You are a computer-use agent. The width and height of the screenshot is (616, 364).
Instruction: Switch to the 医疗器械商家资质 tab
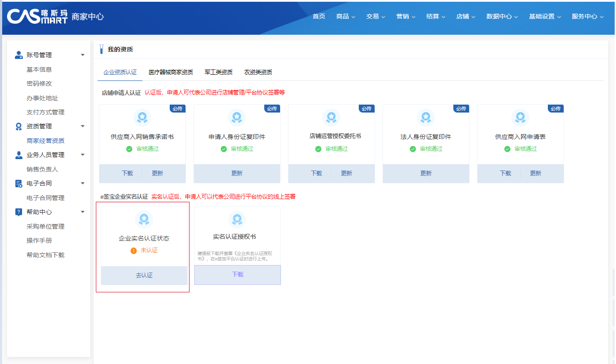pos(171,72)
